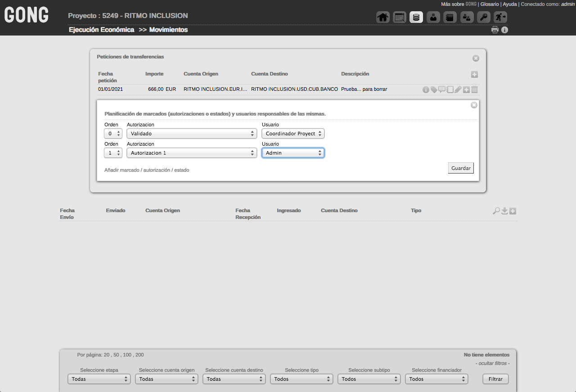
Task: Go to the home page icon
Action: [382, 18]
